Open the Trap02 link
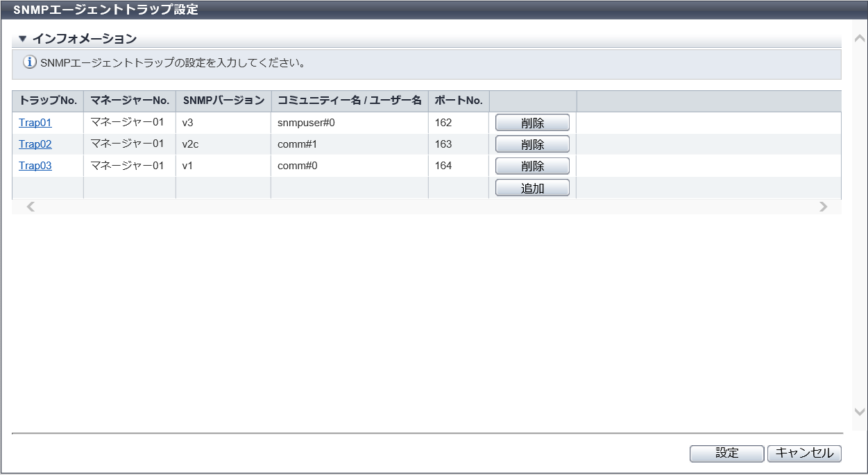This screenshot has width=868, height=475. 35,144
